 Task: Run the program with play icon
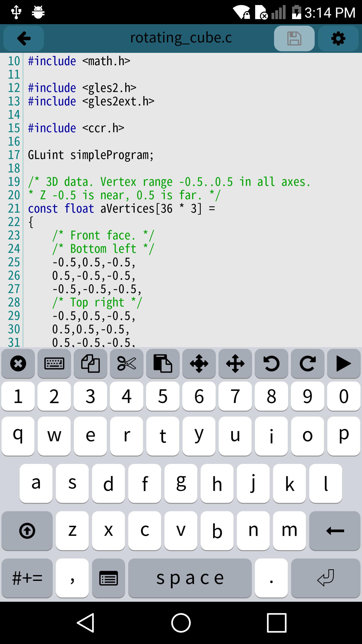344,364
